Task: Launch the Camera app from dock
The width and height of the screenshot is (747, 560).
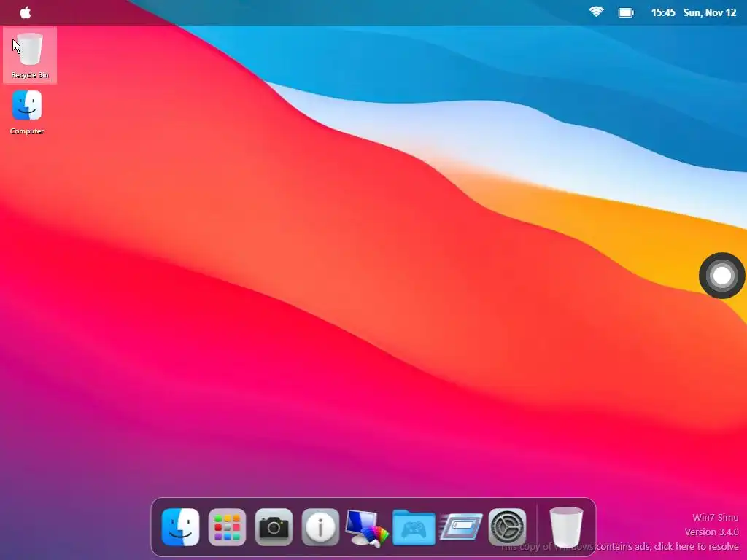Action: tap(274, 527)
